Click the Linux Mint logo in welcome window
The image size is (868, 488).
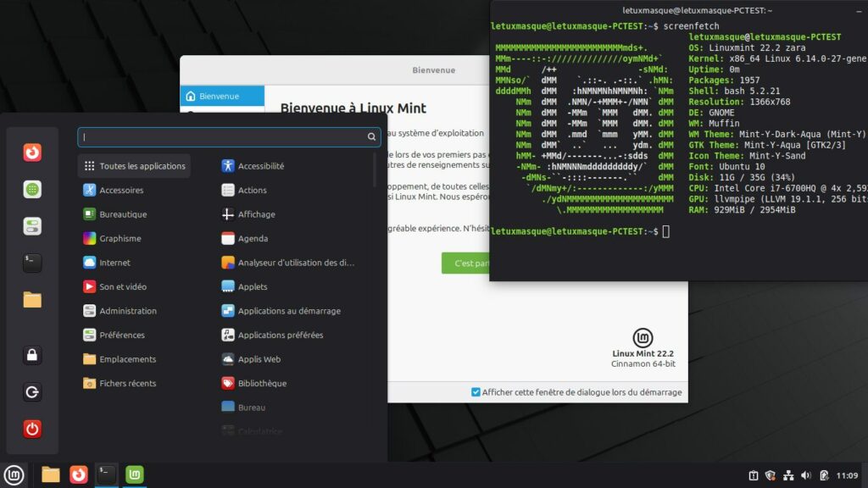click(643, 337)
